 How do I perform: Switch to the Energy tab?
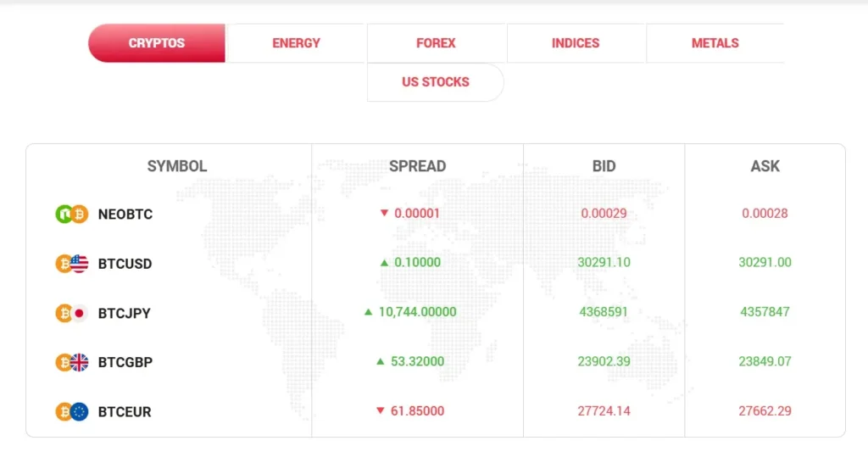[297, 43]
